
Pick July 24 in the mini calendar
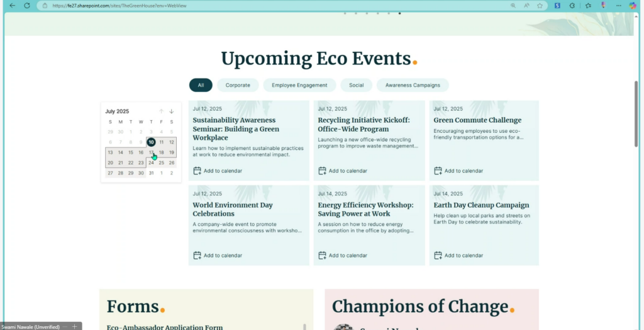151,162
